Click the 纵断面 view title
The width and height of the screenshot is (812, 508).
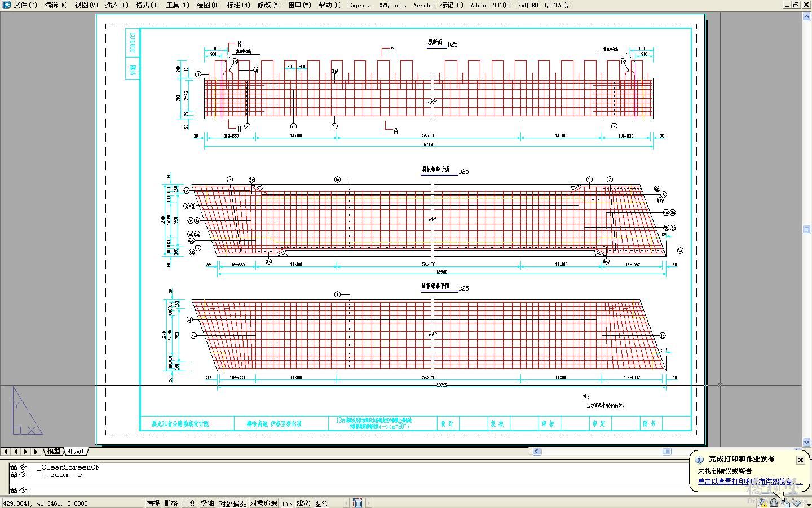436,42
